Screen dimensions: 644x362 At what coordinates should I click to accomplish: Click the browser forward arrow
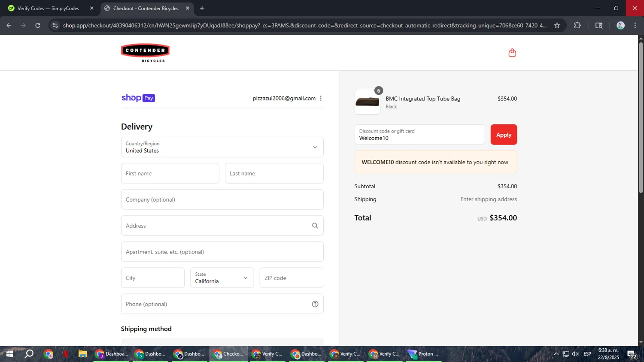click(x=23, y=25)
